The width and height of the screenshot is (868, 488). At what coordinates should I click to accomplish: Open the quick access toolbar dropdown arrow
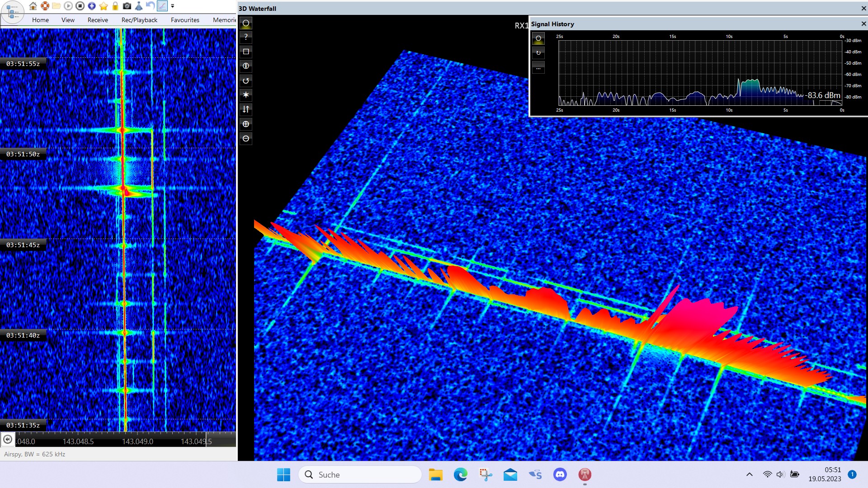(172, 6)
